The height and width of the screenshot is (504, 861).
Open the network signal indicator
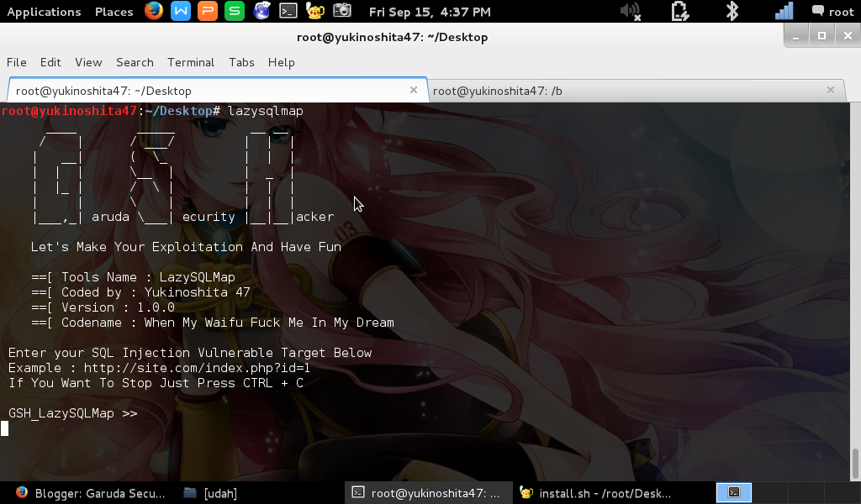[784, 12]
